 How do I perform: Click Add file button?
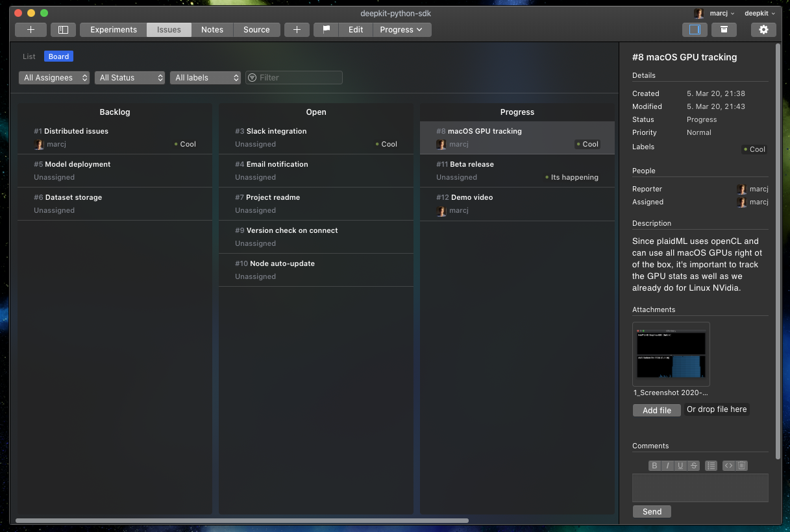pos(657,410)
